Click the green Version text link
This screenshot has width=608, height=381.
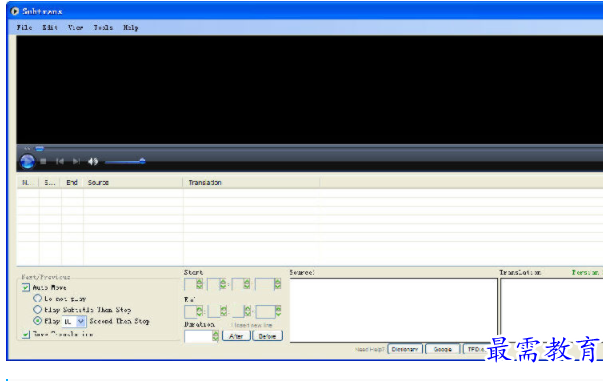(x=587, y=272)
